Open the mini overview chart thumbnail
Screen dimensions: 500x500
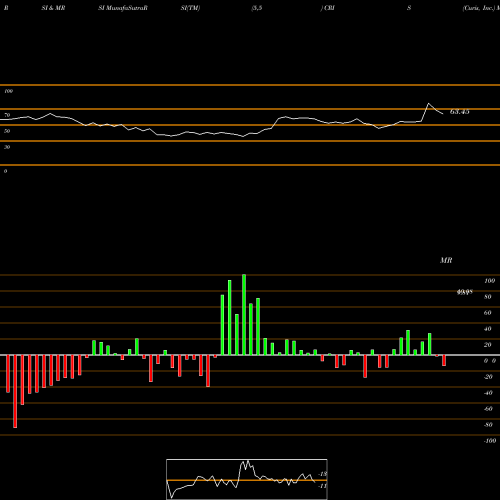(247, 479)
